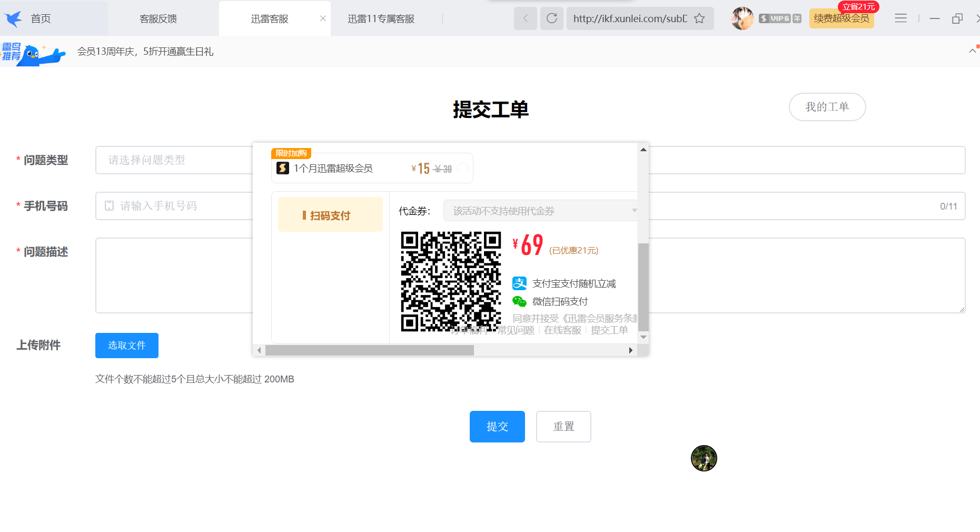This screenshot has width=980, height=532.
Task: Open the 代金券 voucher dropdown
Action: [x=540, y=210]
